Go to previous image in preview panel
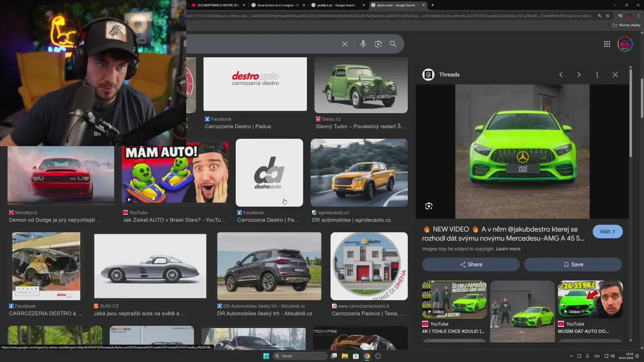 point(560,74)
